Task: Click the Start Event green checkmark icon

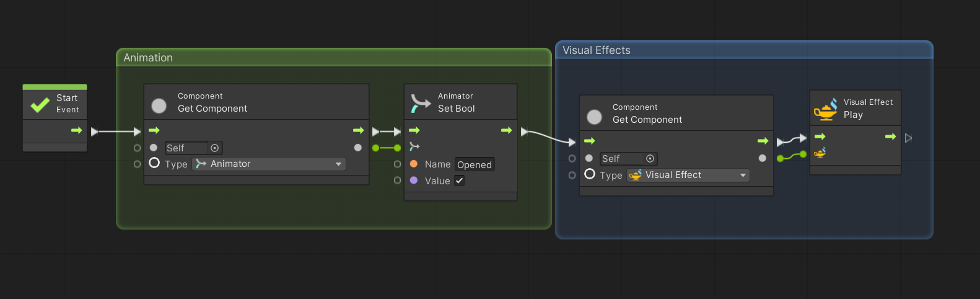Action: pos(40,104)
